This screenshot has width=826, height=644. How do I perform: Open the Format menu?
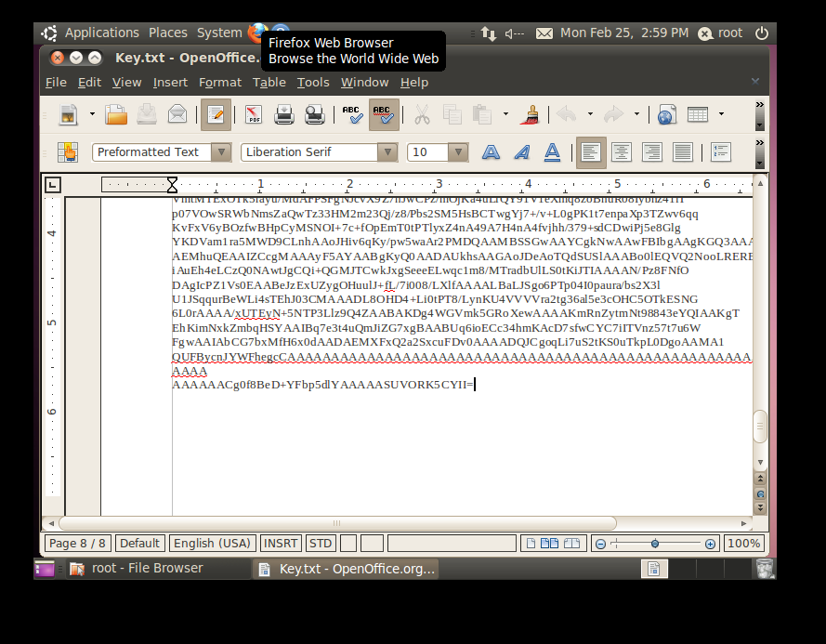(220, 83)
